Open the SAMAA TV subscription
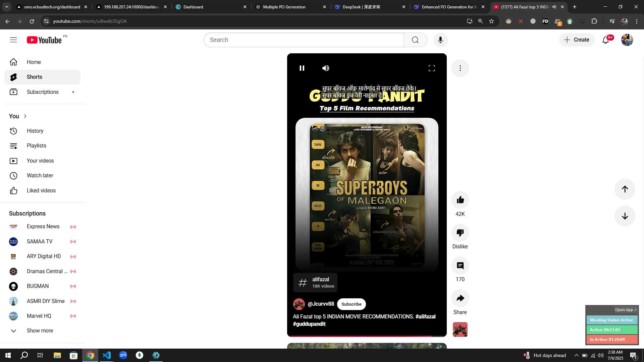The height and width of the screenshot is (362, 644). (42, 242)
